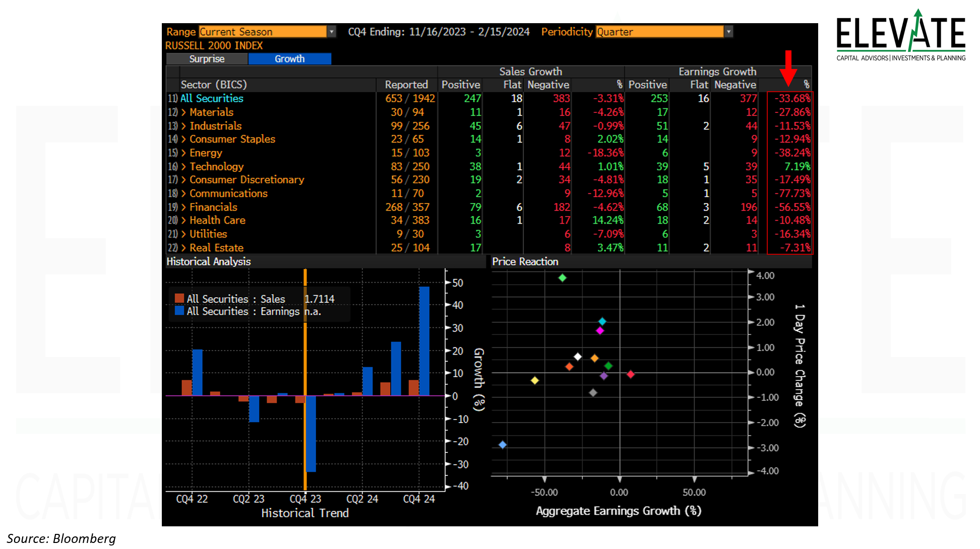Click the orange vertical CQ4 23 marker line
This screenshot has height=549, width=980.
(305, 379)
